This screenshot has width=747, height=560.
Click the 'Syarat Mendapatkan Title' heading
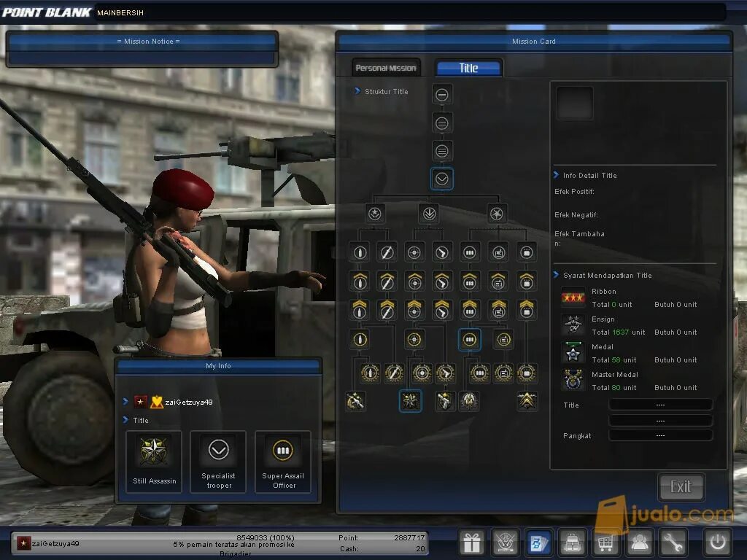608,275
